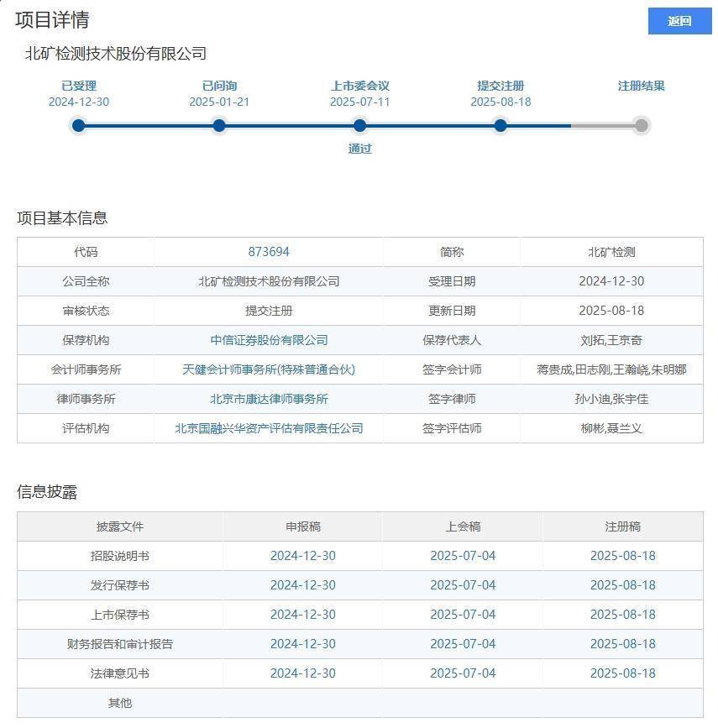Click the 注册稿 column header
718x728 pixels.
623,526
